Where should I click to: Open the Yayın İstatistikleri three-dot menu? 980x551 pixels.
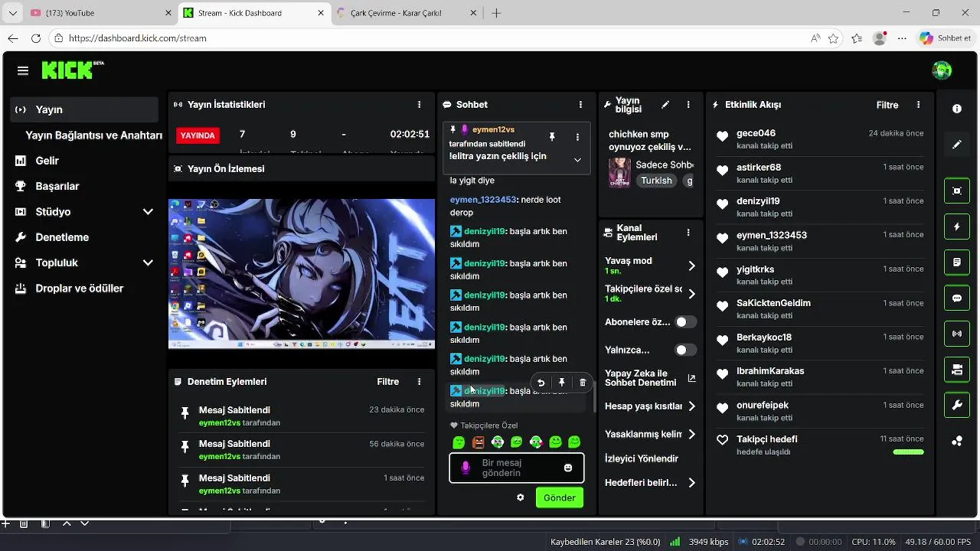click(419, 104)
